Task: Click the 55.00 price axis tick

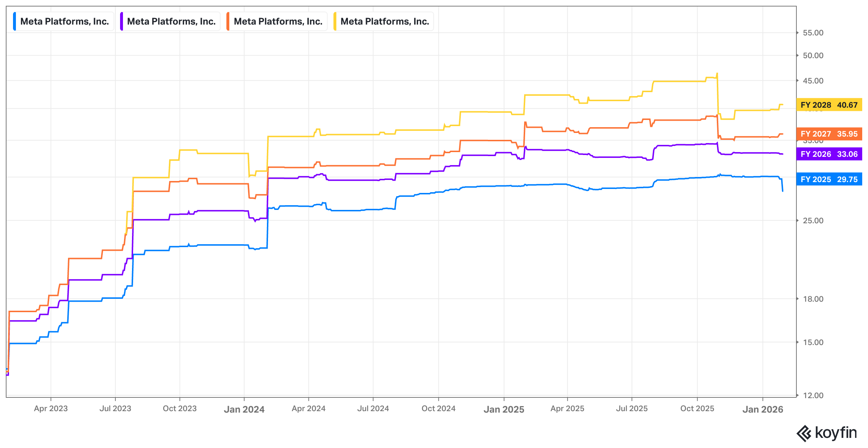Action: pyautogui.click(x=813, y=33)
